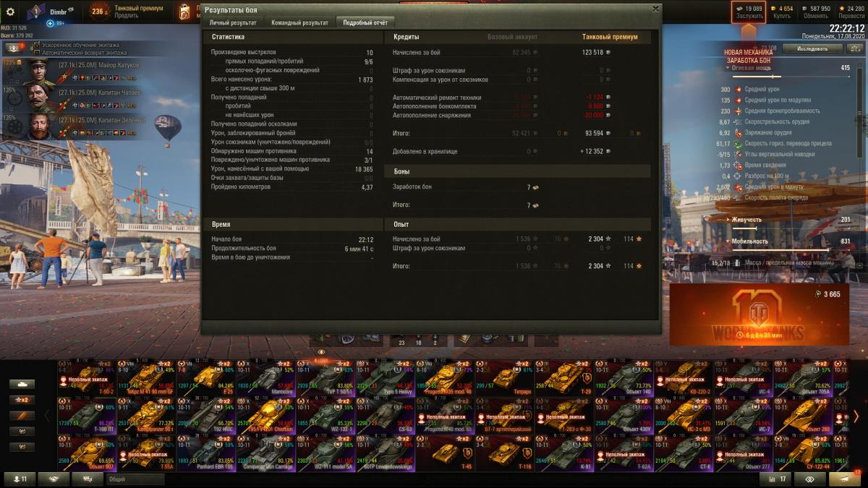Screen dimensions: 868x488
Task: Open the handshake referral button
Action: [x=54, y=479]
